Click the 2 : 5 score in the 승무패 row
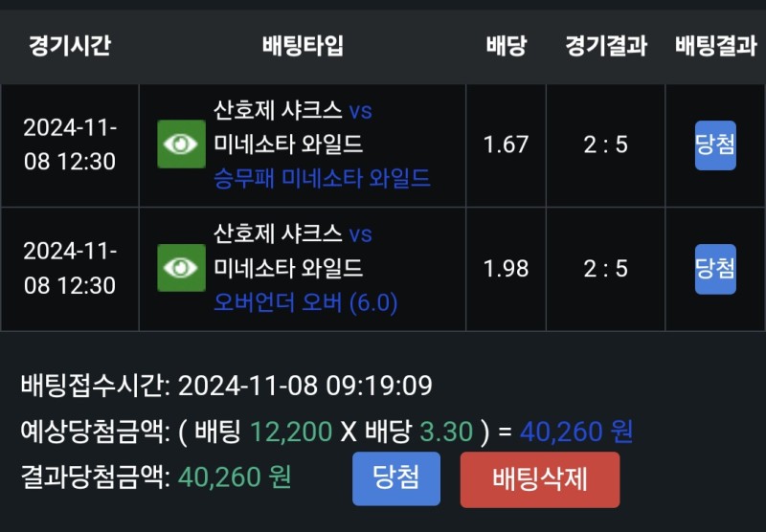 click(x=605, y=145)
